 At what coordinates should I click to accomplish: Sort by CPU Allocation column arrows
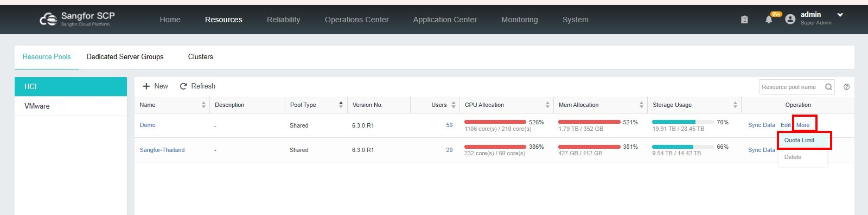(x=547, y=105)
